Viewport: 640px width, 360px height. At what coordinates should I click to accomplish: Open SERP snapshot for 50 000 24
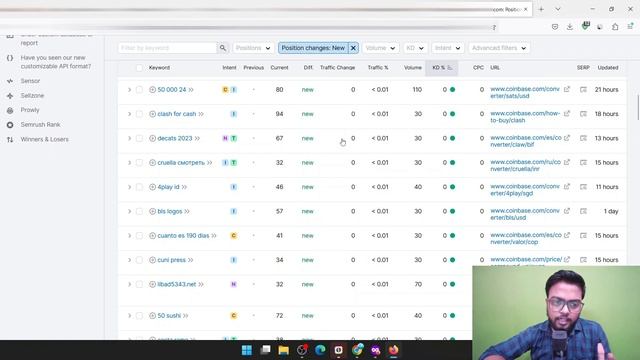click(x=583, y=89)
